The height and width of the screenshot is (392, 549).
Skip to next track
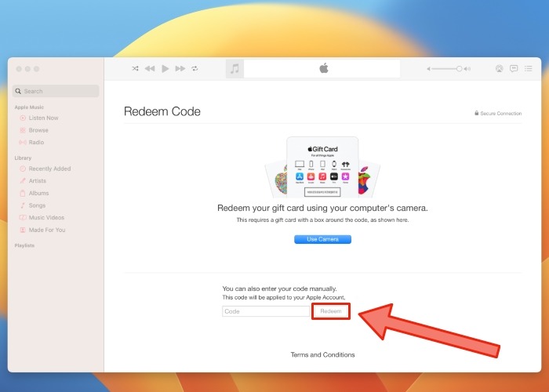pyautogui.click(x=180, y=69)
